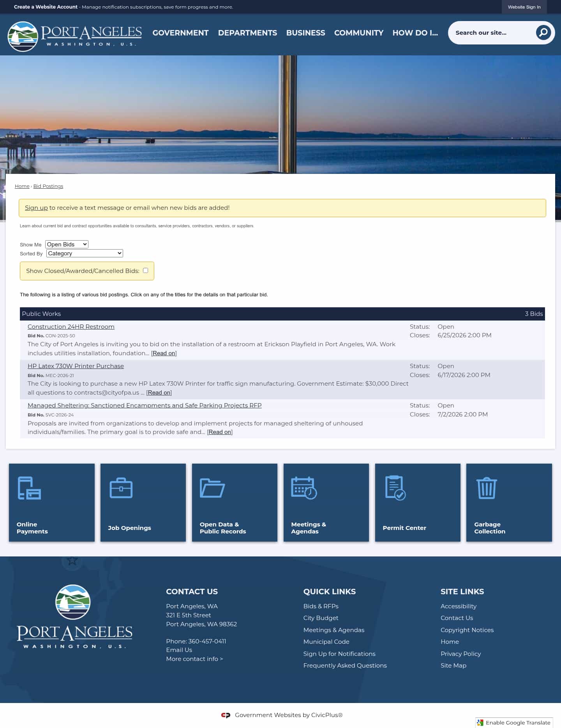Click Read on for Construction 24HR Restroom
Screen dimensions: 561x728
(x=164, y=353)
